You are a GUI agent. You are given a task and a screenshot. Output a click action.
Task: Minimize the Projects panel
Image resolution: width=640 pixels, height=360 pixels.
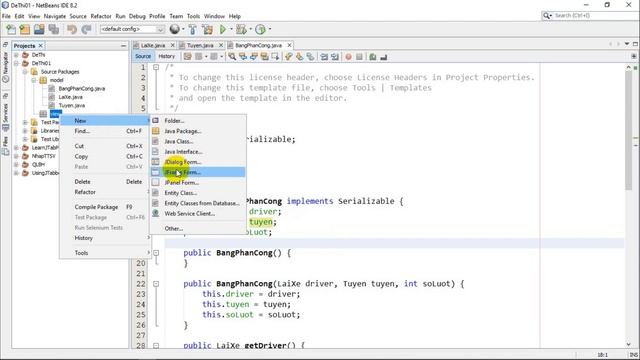[124, 46]
